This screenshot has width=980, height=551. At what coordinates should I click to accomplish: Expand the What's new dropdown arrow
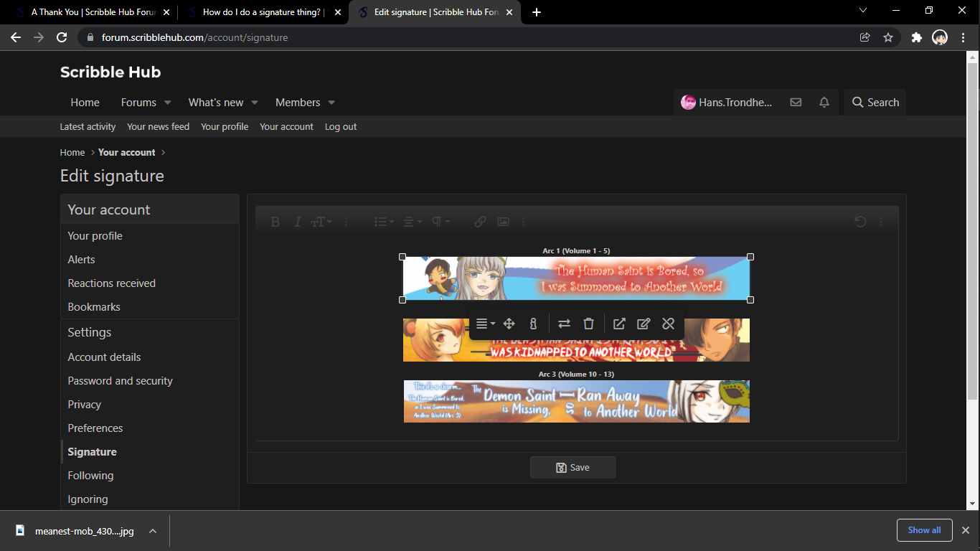(x=255, y=103)
